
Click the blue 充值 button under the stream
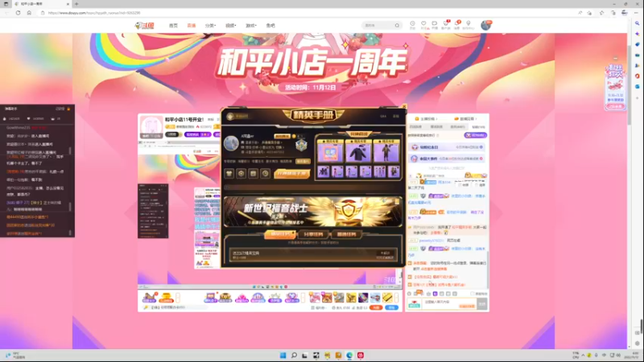coord(392,307)
